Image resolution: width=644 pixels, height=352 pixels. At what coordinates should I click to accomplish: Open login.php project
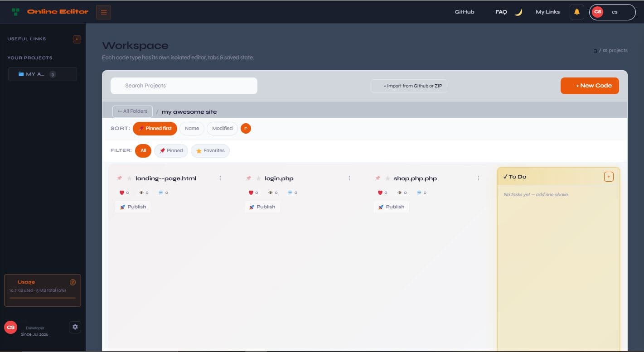tap(279, 178)
